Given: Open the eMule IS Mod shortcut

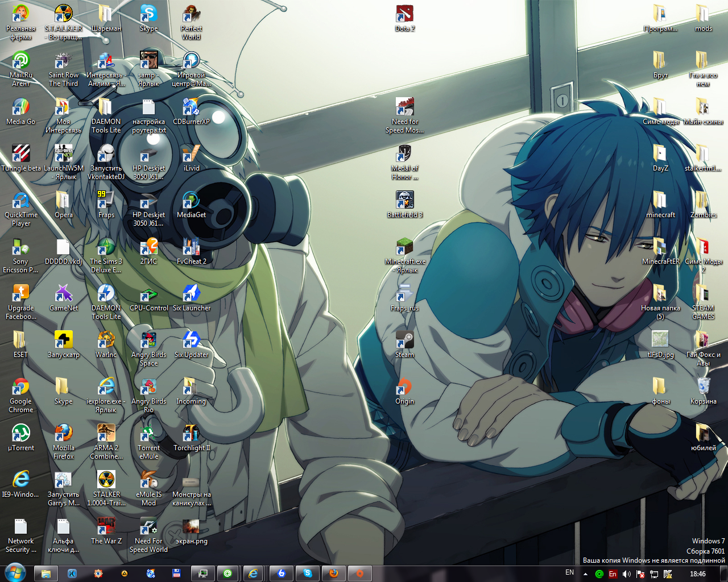Looking at the screenshot, I should click(x=148, y=488).
